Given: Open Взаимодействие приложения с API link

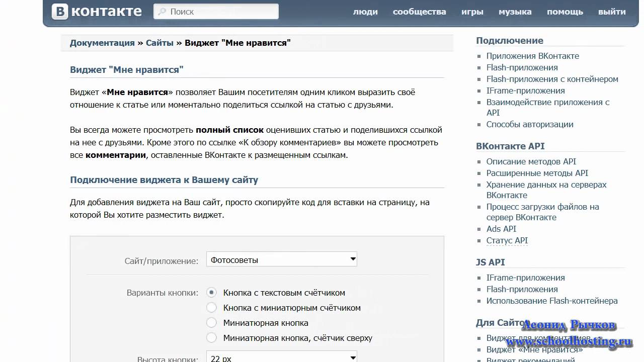Looking at the screenshot, I should click(548, 107).
